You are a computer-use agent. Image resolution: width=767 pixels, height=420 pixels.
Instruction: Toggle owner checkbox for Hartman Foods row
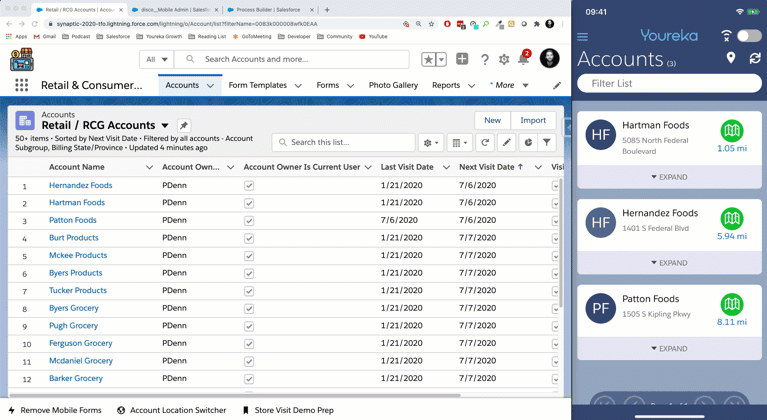click(x=249, y=203)
